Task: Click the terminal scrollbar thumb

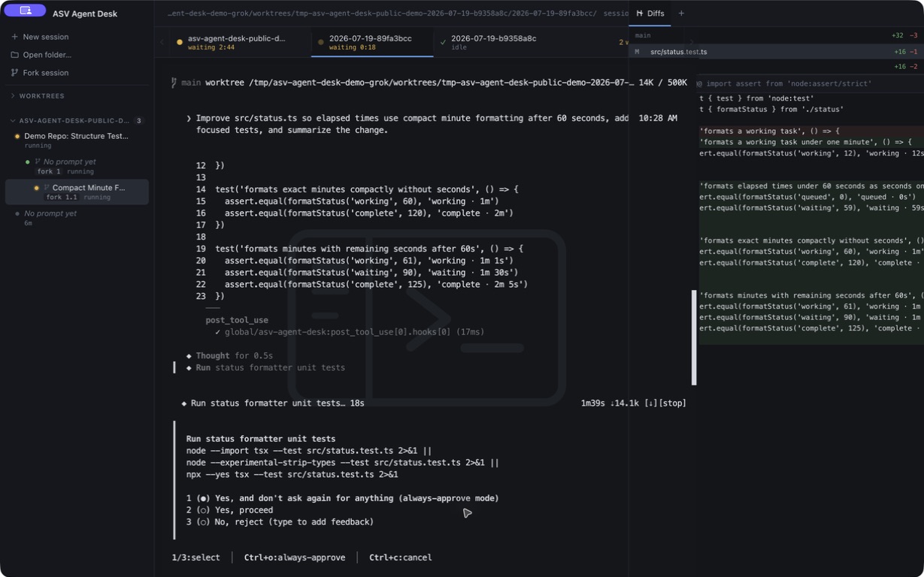Action: [694, 337]
